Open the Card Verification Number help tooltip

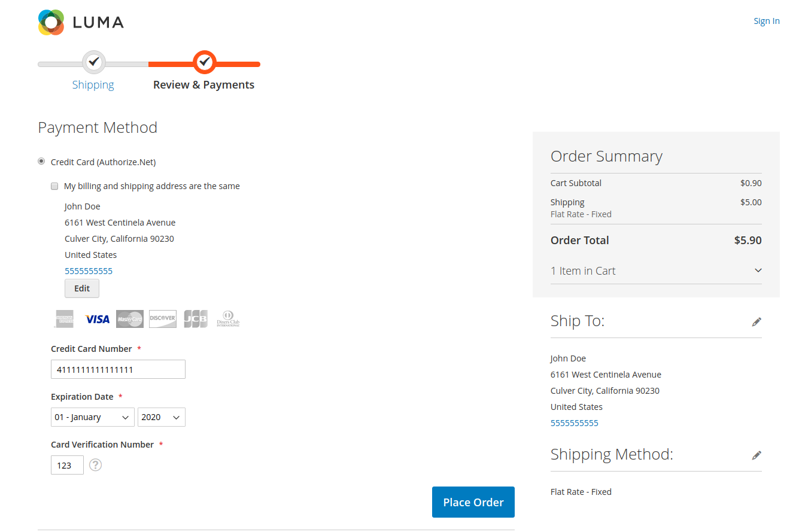click(x=95, y=465)
